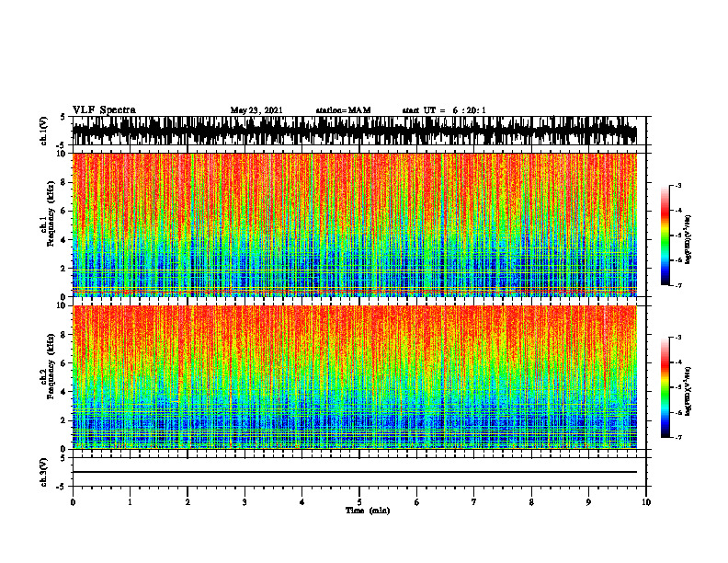Image resolution: width=728 pixels, height=563 pixels.
Task: Click time axis tick label 3
Action: 245,502
